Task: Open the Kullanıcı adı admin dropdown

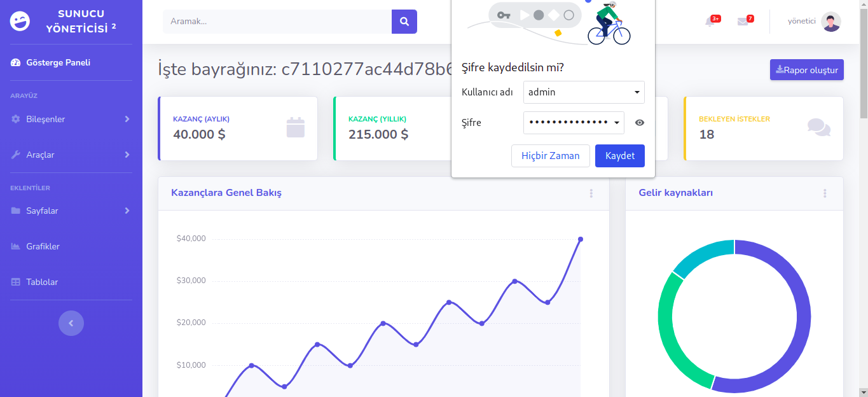Action: [584, 92]
